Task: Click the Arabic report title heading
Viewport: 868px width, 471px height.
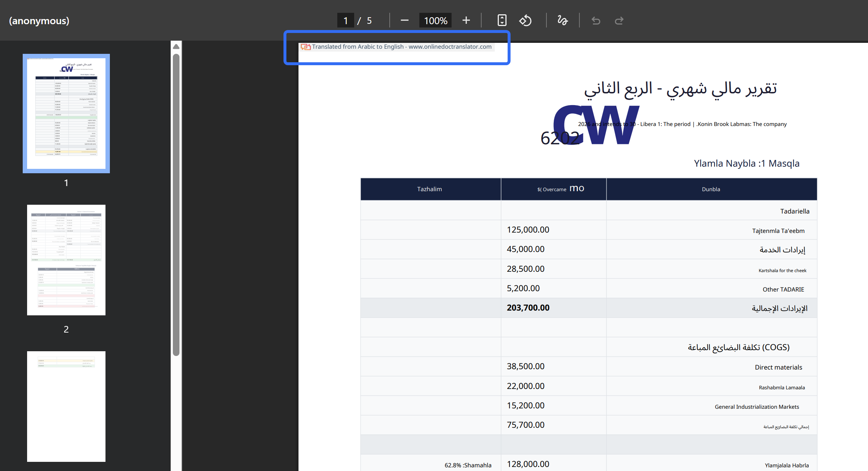Action: [x=680, y=89]
